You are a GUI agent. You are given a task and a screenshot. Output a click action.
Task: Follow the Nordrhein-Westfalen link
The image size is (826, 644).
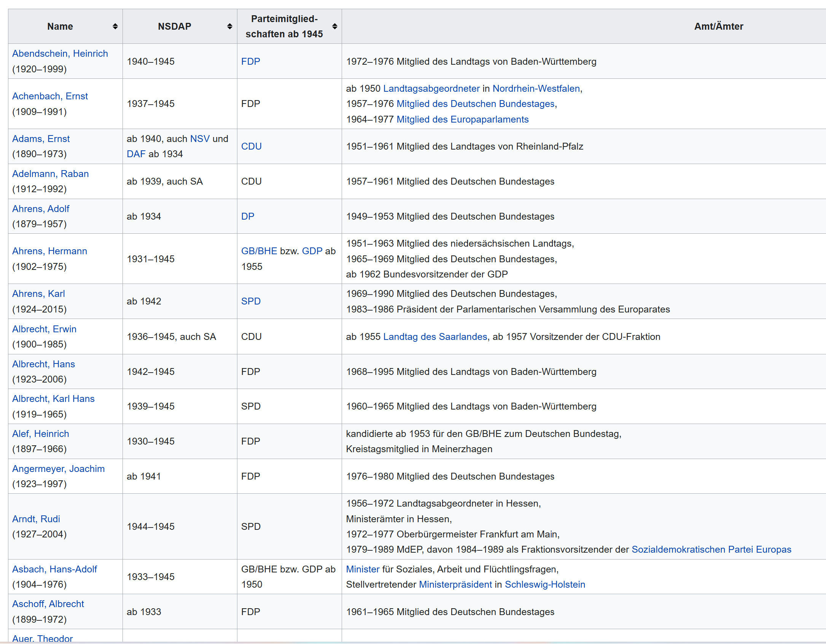coord(536,89)
